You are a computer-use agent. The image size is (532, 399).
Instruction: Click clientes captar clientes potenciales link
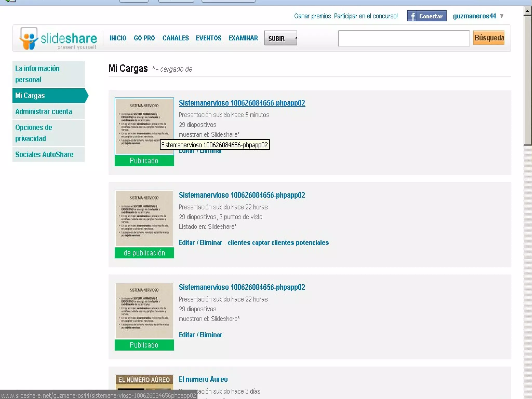[x=278, y=243]
